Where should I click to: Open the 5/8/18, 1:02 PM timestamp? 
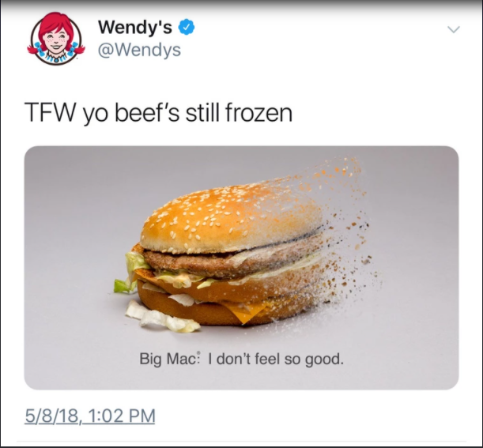90,416
